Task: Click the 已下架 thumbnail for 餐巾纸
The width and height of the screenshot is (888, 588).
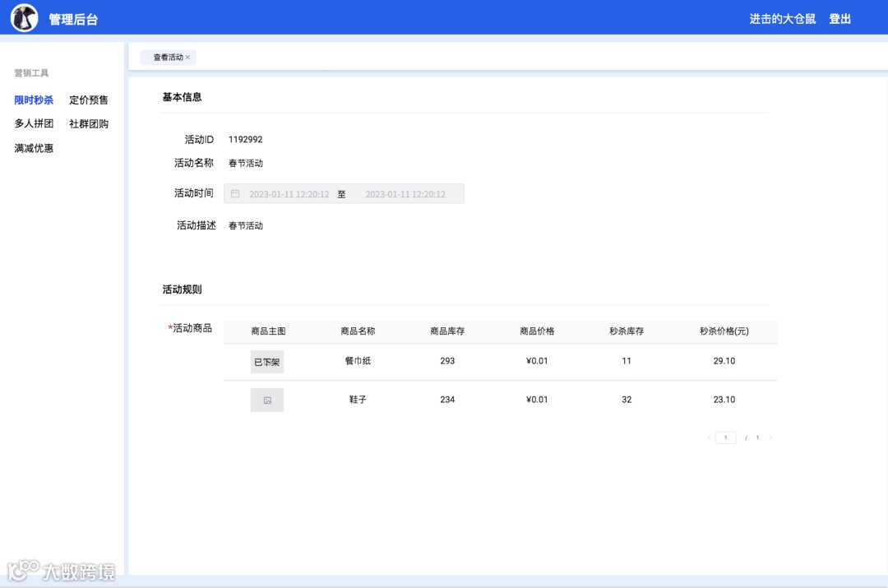Action: point(267,361)
